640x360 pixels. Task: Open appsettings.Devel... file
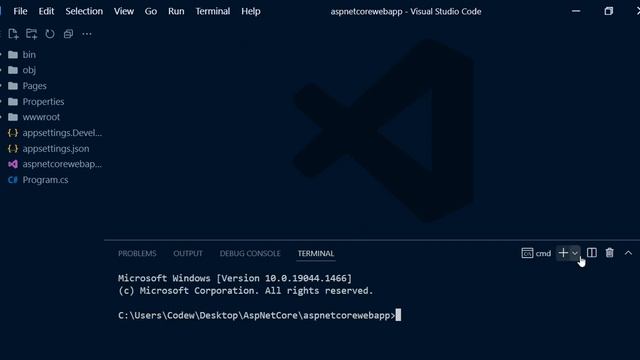(62, 133)
